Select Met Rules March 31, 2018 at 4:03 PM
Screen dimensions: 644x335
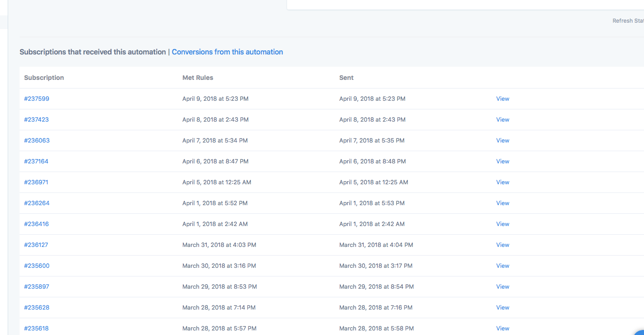[x=220, y=245]
